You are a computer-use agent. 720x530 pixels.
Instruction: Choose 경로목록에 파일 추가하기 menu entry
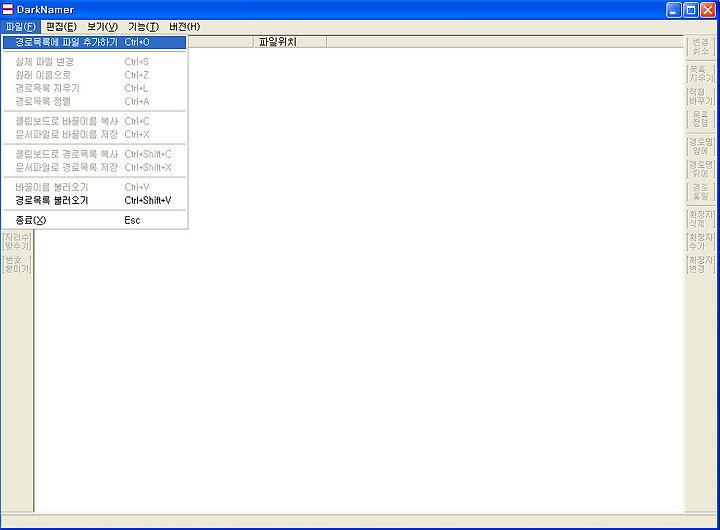click(95, 42)
